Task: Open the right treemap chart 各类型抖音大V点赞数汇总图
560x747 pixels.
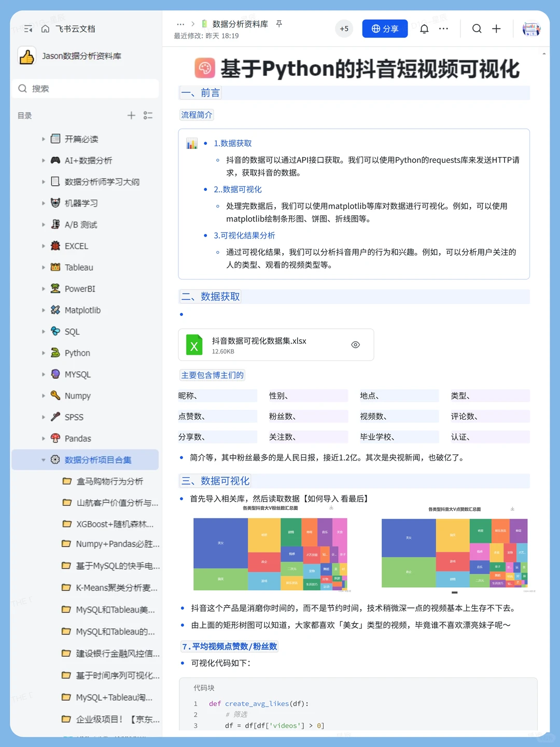Action: [455, 553]
